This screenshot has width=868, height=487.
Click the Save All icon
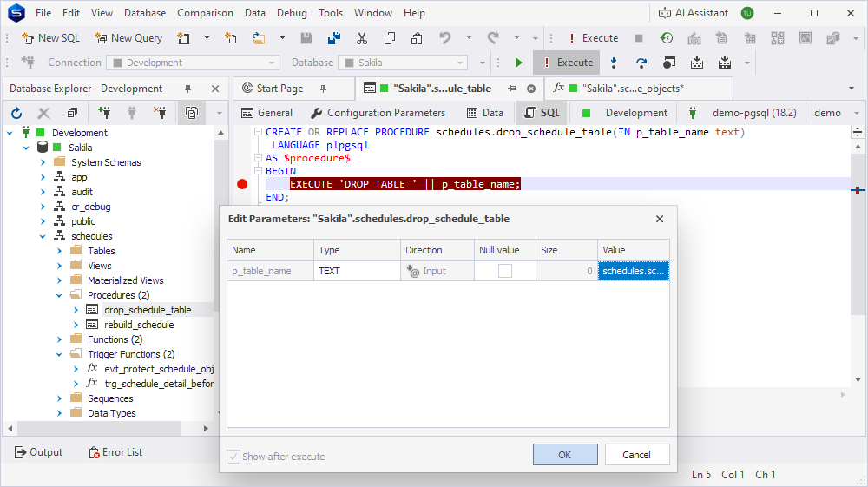coord(334,38)
